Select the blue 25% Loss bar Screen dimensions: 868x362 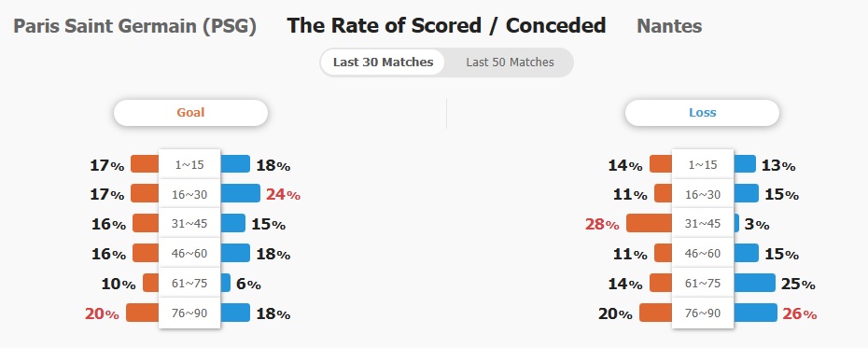(754, 283)
